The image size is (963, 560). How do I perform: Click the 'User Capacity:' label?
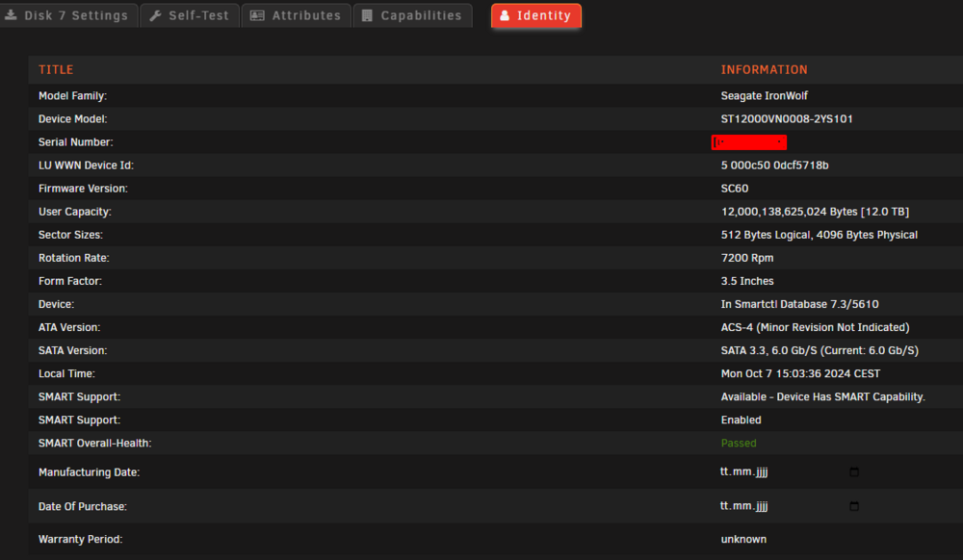click(x=75, y=212)
